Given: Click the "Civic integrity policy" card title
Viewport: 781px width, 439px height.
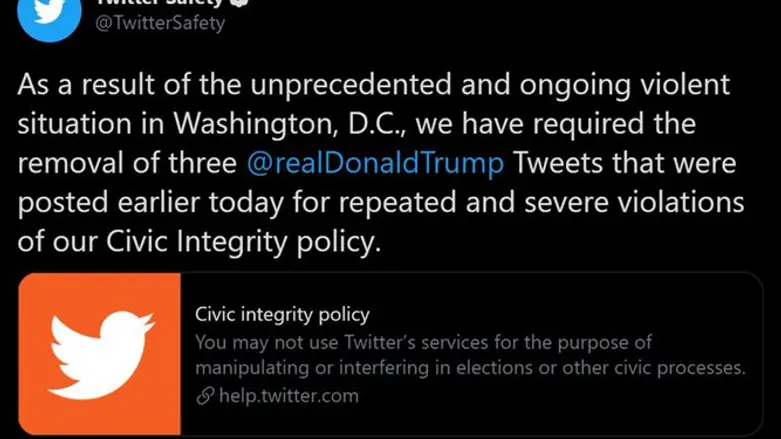Looking at the screenshot, I should pyautogui.click(x=282, y=317).
